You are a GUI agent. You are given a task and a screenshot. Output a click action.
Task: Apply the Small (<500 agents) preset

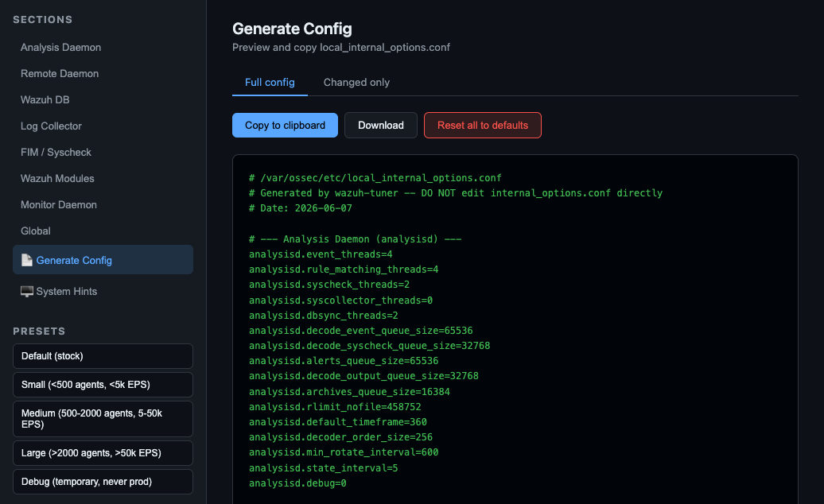[103, 385]
